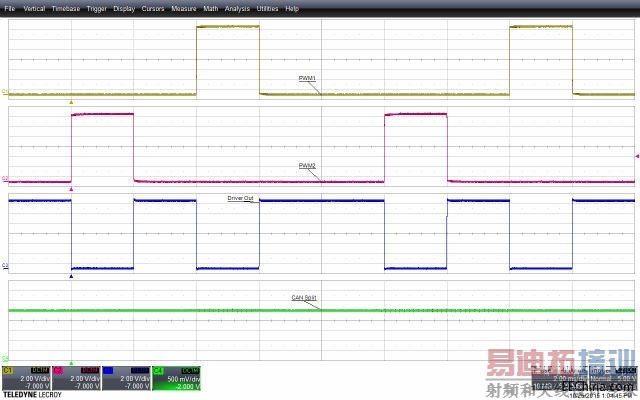Open the File menu
The width and height of the screenshot is (640, 400).
[x=9, y=8]
